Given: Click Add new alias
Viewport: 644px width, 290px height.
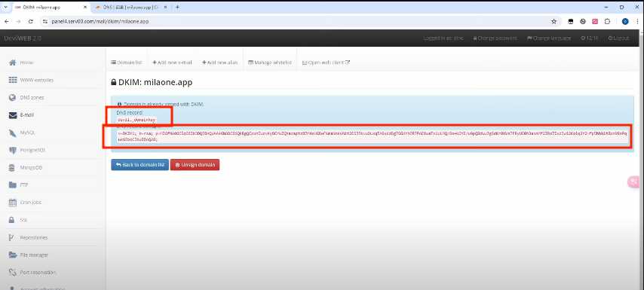Looking at the screenshot, I should [x=219, y=63].
